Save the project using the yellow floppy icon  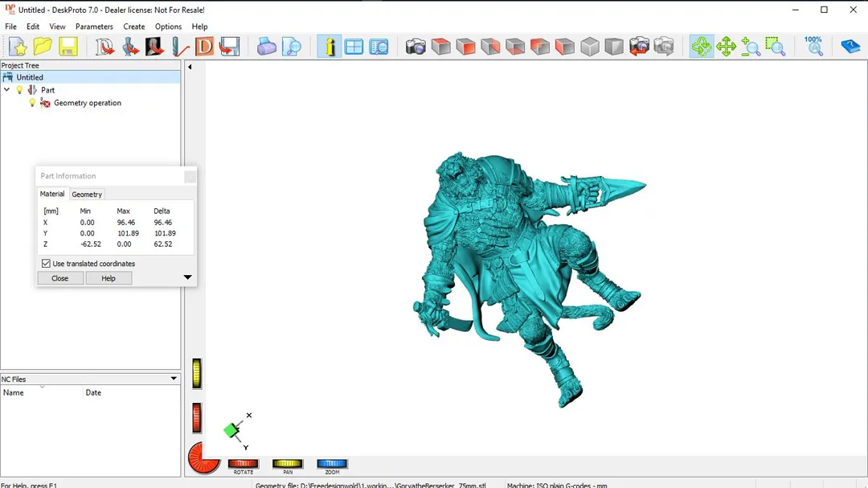click(x=68, y=47)
